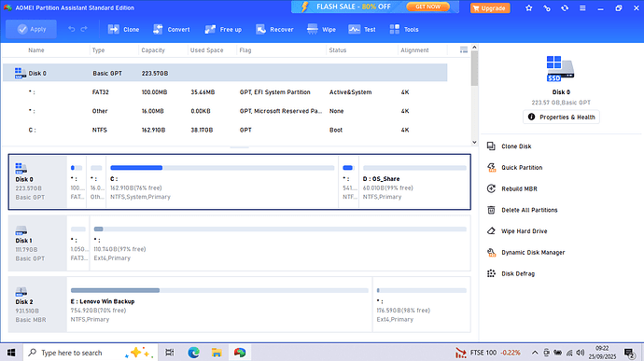Screen dimensions: 644x361
Task: Click the E: Lenovo Win Backup usage bar
Action: [219, 290]
